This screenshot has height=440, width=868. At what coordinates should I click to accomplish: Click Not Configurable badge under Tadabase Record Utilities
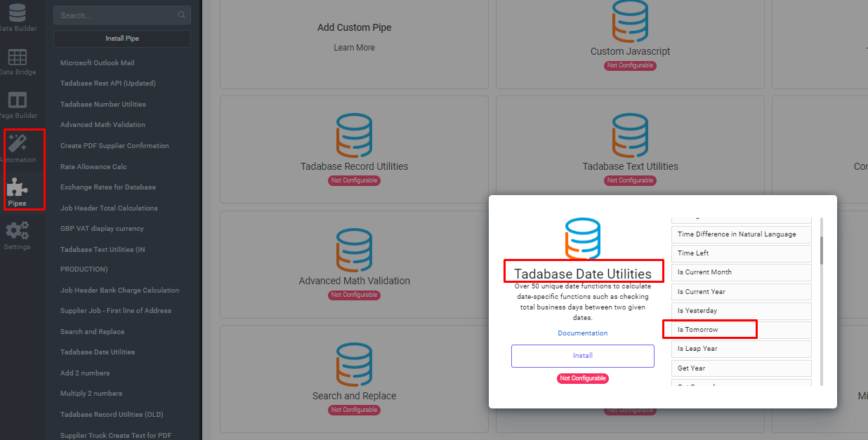coord(355,181)
